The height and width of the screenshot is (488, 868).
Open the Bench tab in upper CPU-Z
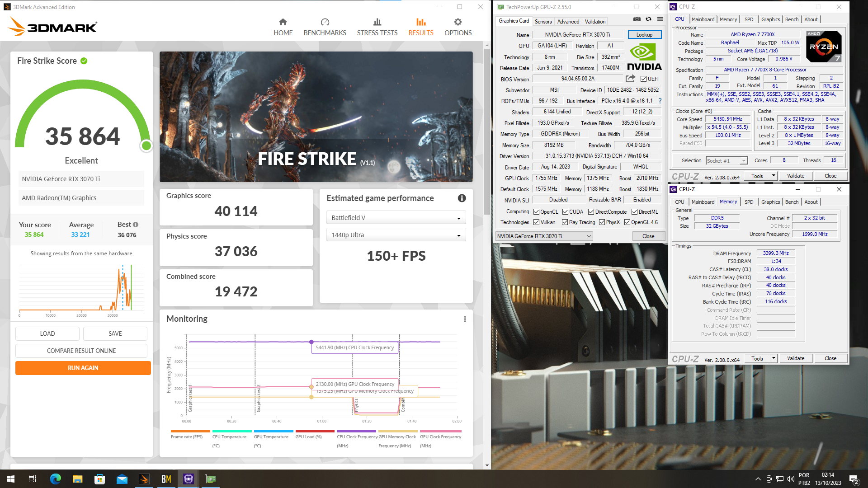[792, 19]
